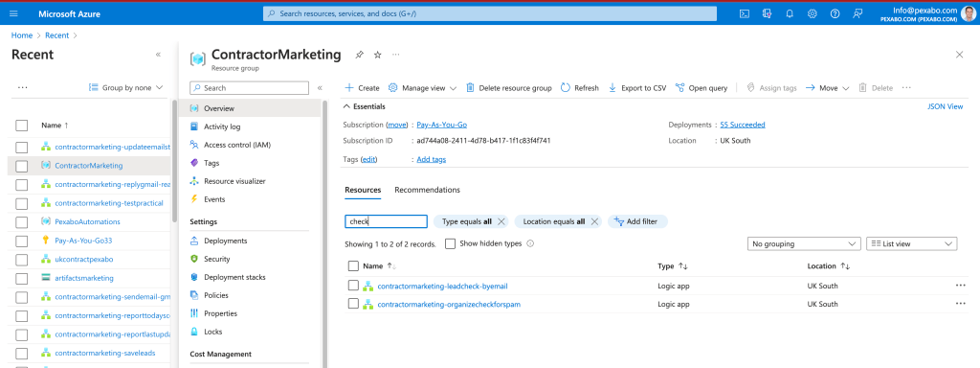Check ContractorMarketing in Recent list
Image resolution: width=980 pixels, height=368 pixels.
tap(22, 166)
